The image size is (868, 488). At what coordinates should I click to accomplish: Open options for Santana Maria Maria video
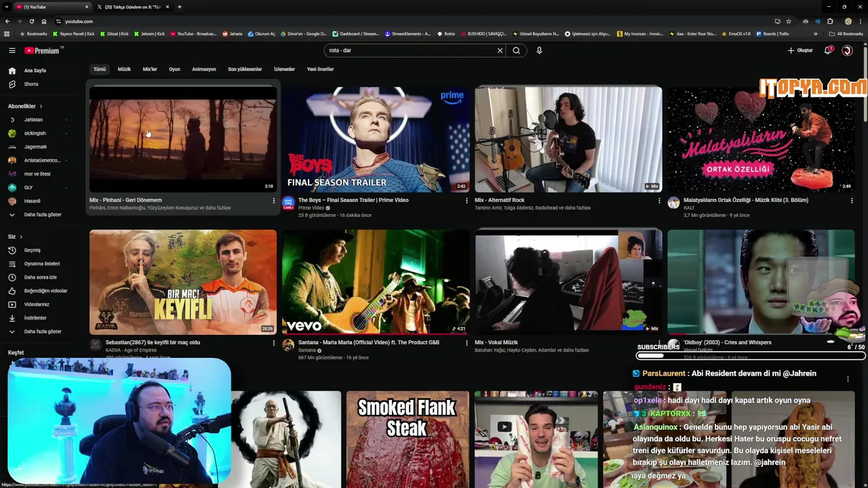pyautogui.click(x=466, y=343)
